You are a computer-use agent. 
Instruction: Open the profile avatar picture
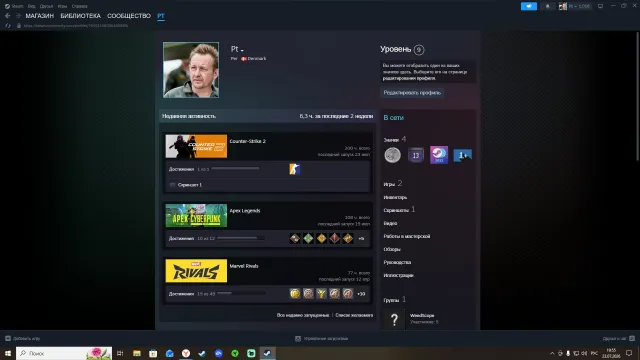pyautogui.click(x=191, y=70)
